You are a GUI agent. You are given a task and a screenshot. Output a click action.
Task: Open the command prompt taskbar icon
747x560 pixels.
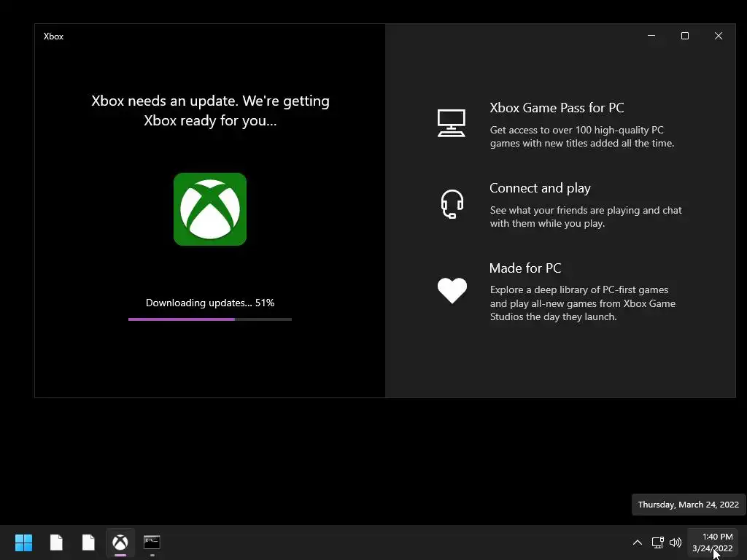click(152, 542)
